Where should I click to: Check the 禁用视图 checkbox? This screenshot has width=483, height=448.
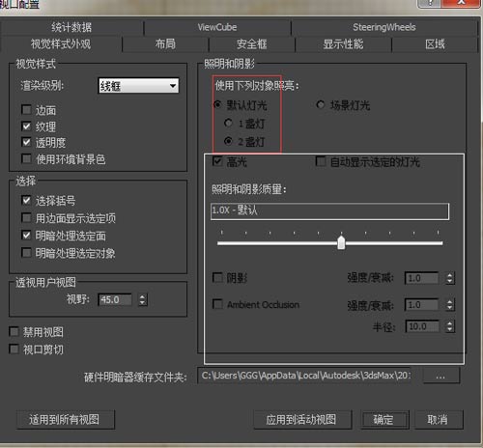14,332
